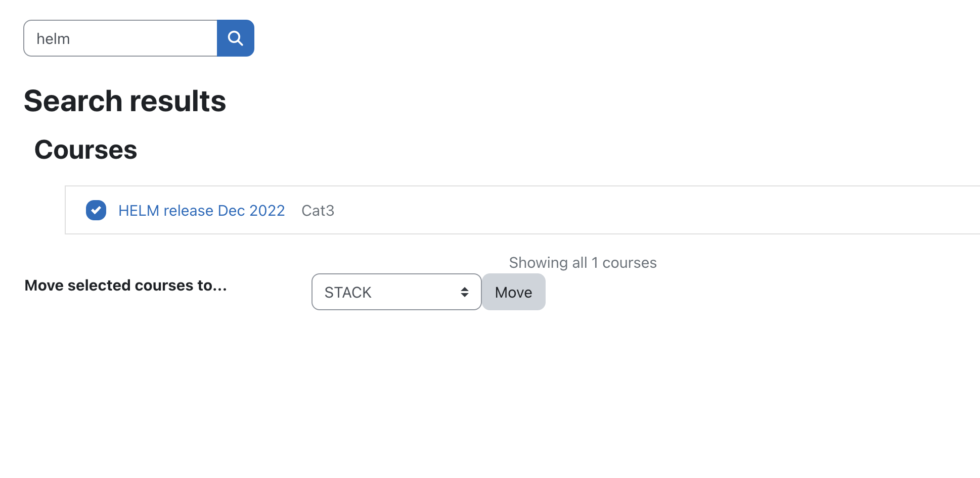The width and height of the screenshot is (980, 478).
Task: Submit the helm search with blue button
Action: point(235,38)
